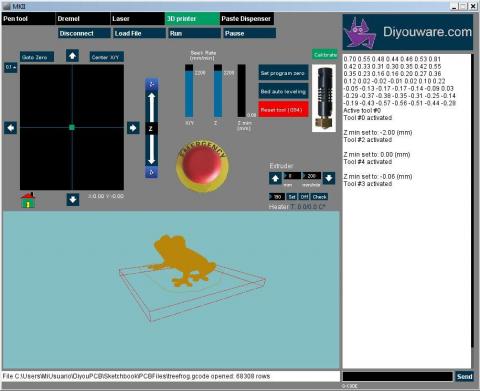The width and height of the screenshot is (480, 391).
Task: Move X axis left with arrow icon
Action: point(10,128)
